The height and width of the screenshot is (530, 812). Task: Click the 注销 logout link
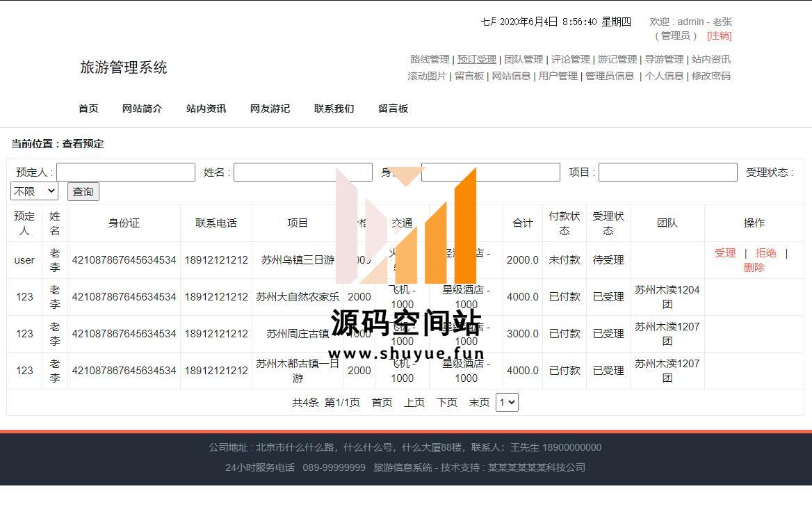(719, 35)
